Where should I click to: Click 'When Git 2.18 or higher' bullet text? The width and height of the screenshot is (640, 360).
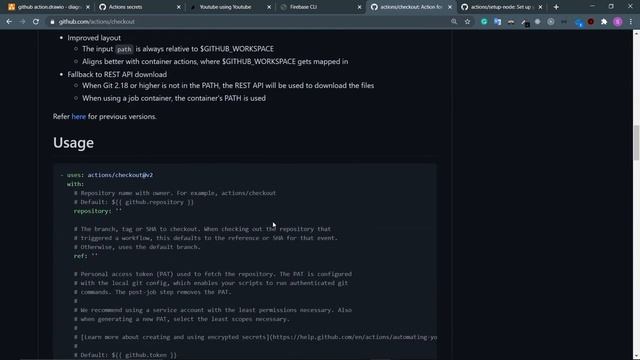tap(228, 86)
